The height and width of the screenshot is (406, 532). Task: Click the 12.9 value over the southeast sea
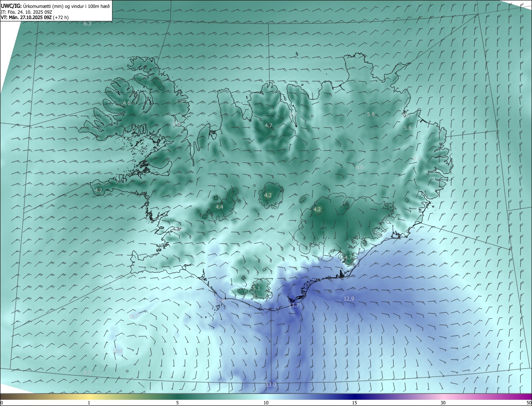pos(349,298)
